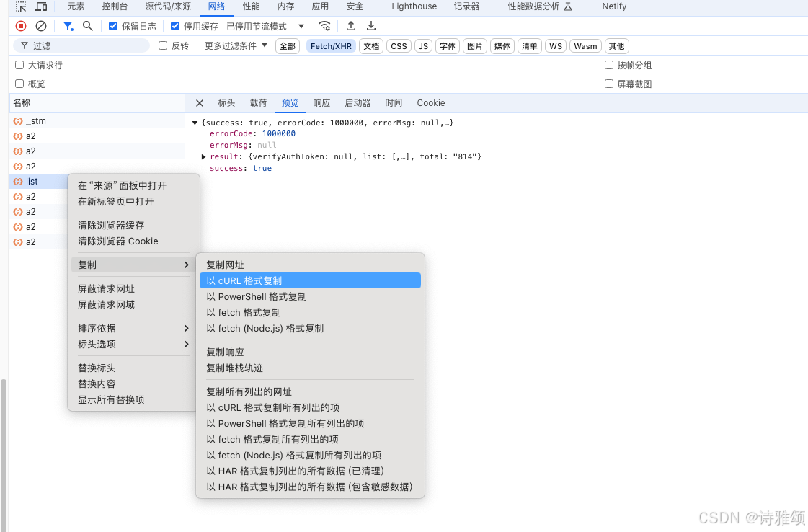808x532 pixels.
Task: Filter requests by WS
Action: coord(556,46)
